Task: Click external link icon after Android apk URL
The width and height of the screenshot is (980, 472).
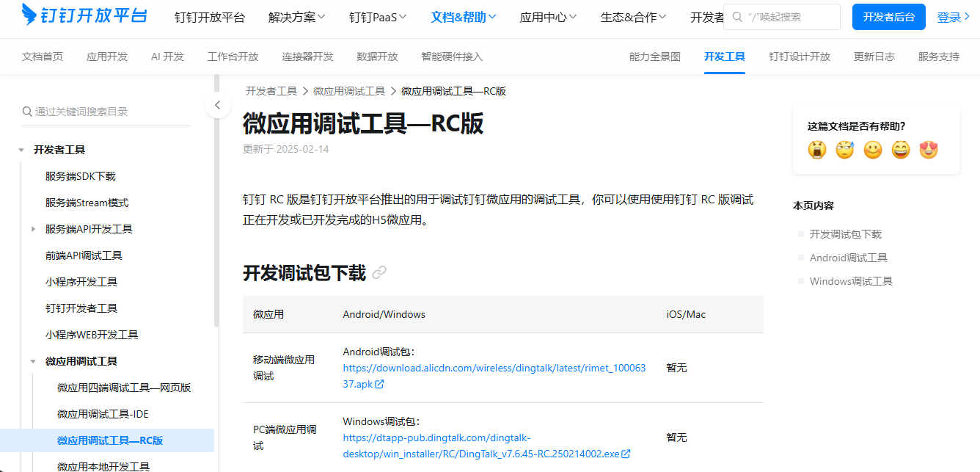Action: 380,384
